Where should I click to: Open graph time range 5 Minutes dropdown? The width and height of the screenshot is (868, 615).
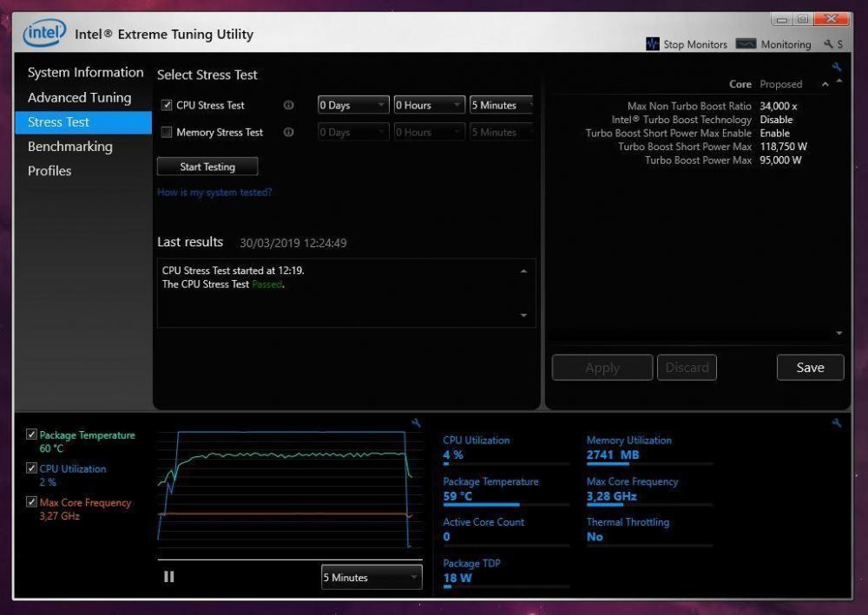tap(372, 578)
